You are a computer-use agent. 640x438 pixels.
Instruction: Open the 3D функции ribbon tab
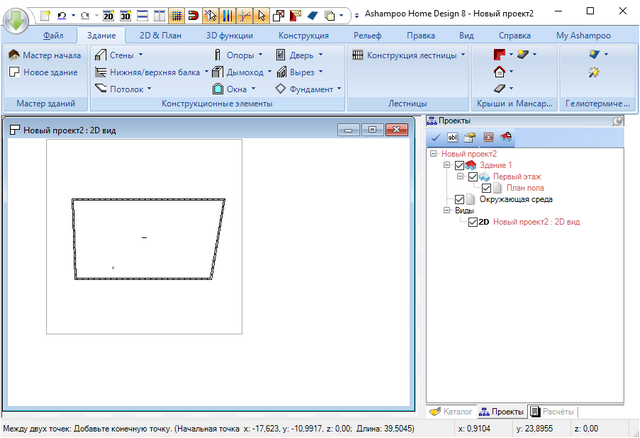[229, 35]
